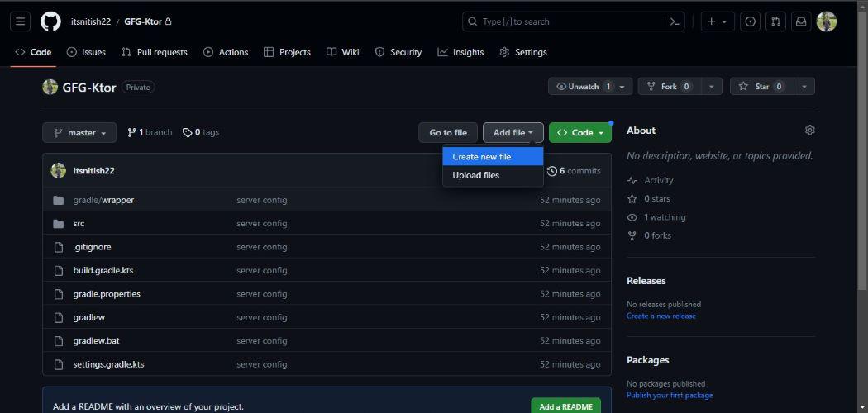
Task: Click the star icon next to 0 stars
Action: (632, 198)
